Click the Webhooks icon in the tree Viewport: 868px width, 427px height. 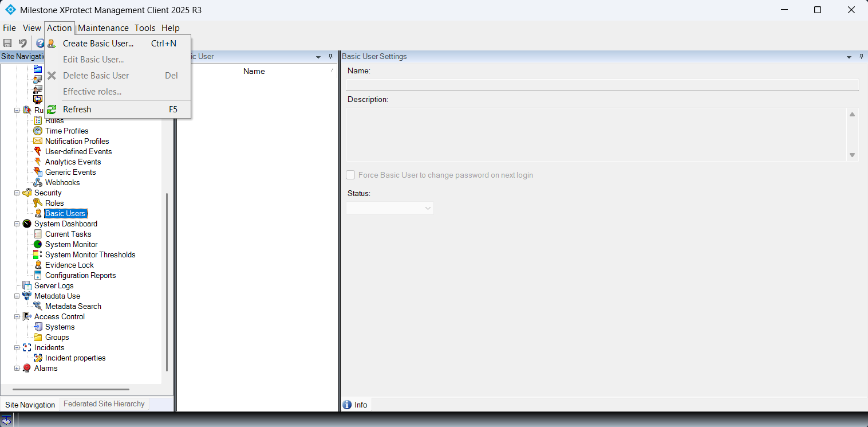[x=38, y=182]
